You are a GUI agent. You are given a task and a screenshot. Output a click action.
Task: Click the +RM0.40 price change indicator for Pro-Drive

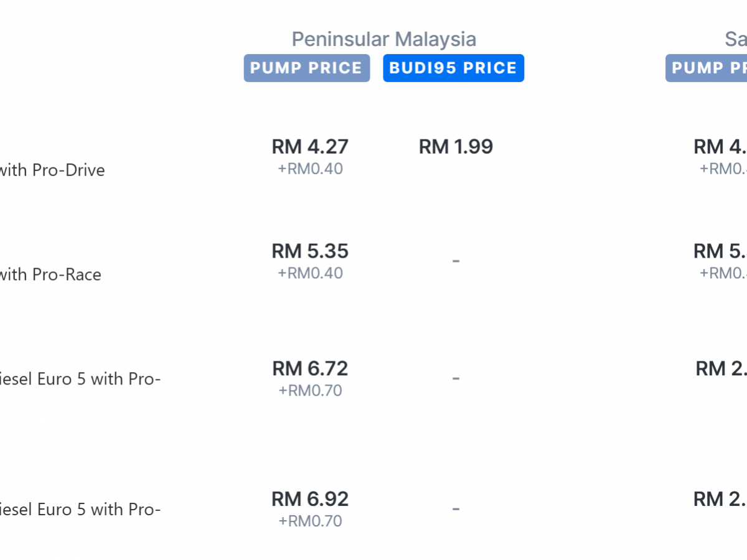pyautogui.click(x=309, y=168)
